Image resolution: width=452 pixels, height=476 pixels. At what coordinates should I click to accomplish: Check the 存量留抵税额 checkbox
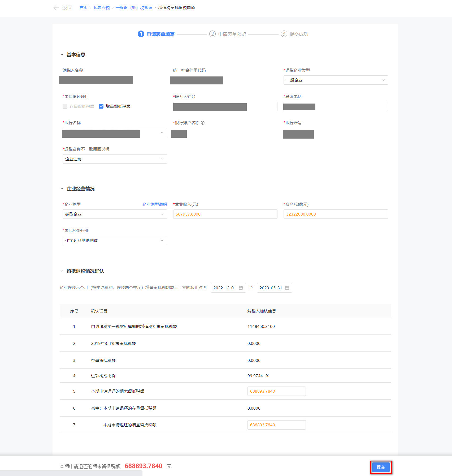tap(65, 106)
